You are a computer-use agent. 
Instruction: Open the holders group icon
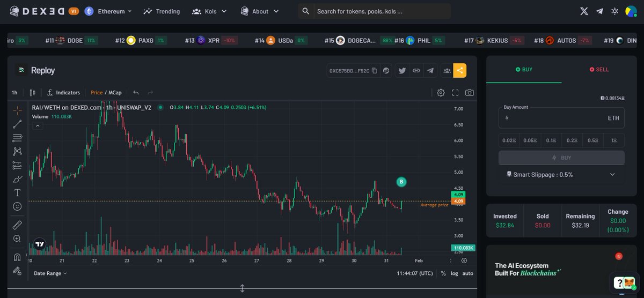(x=447, y=70)
